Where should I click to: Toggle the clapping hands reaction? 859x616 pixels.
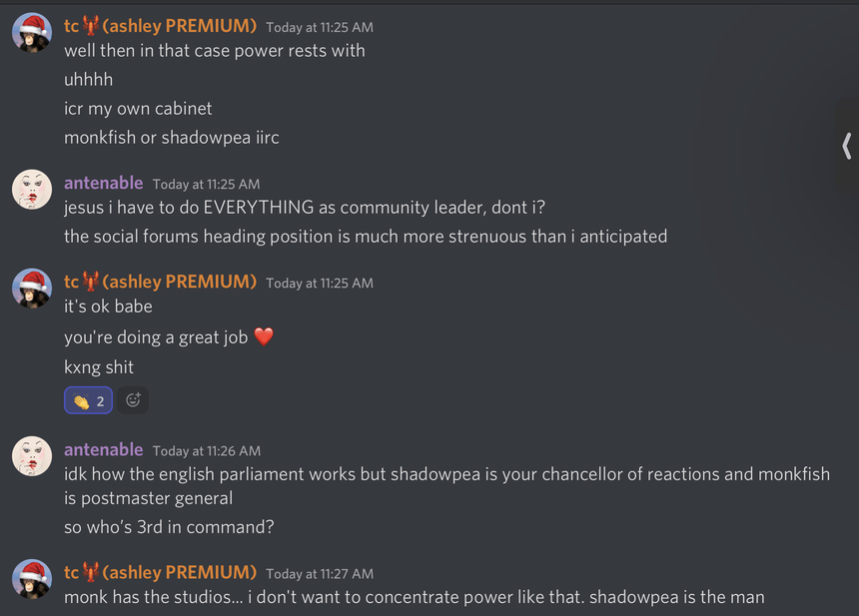(88, 400)
